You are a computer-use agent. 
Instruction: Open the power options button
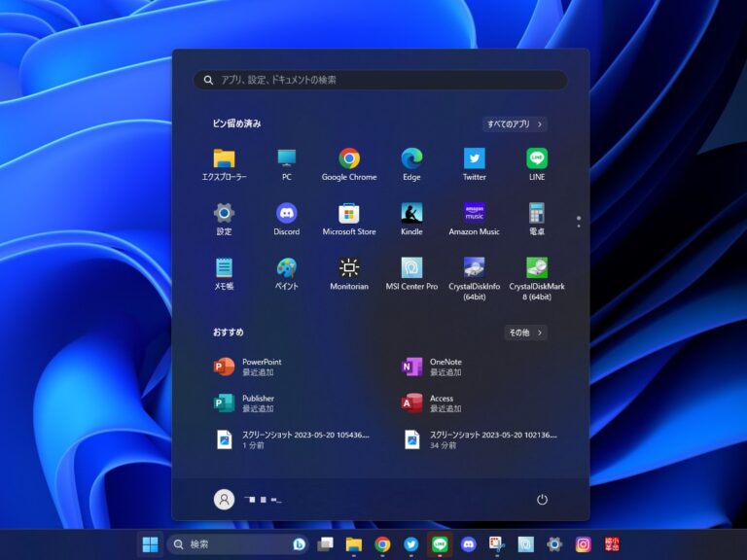pos(542,500)
